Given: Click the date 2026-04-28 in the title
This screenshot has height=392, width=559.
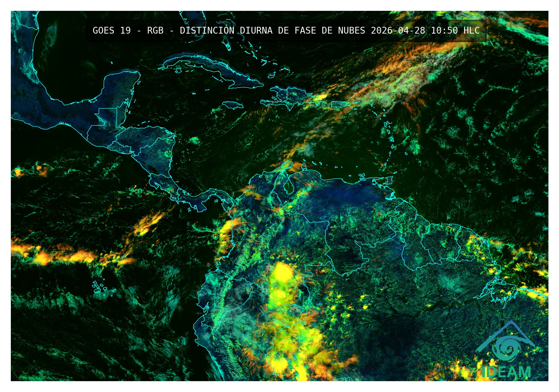Looking at the screenshot, I should click(x=398, y=31).
